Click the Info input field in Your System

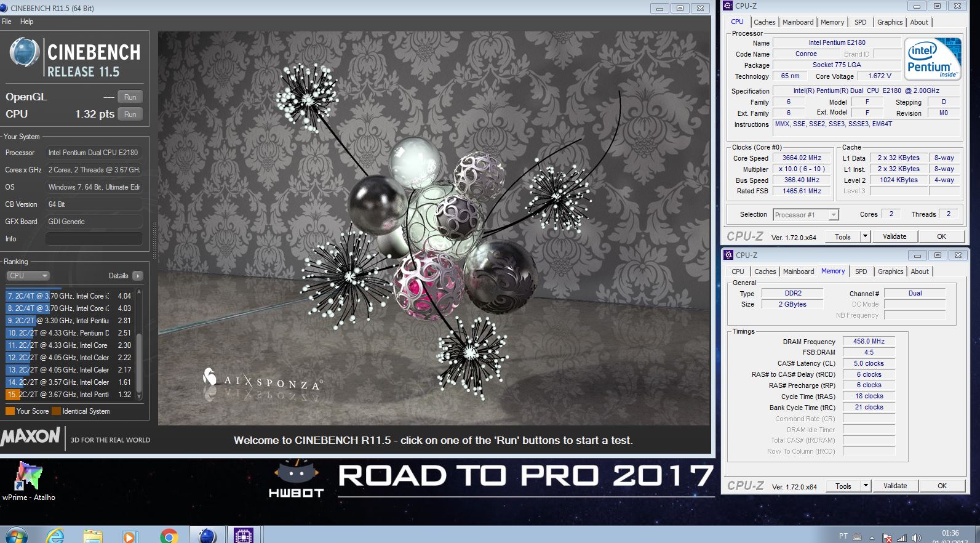coord(94,239)
